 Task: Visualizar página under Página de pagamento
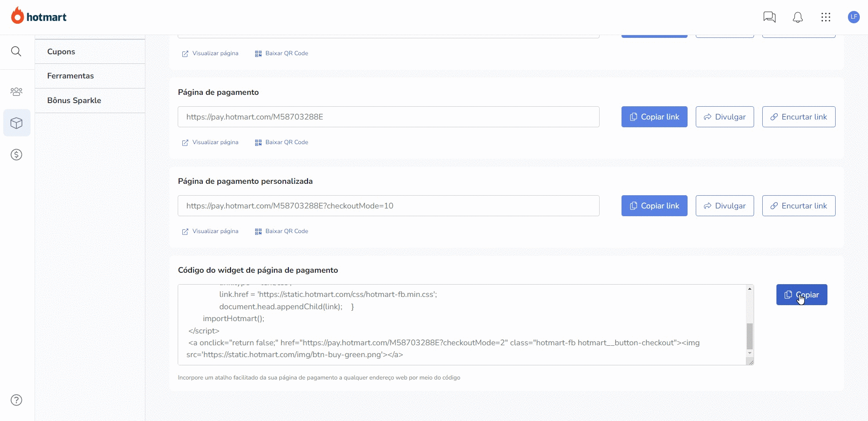(210, 142)
